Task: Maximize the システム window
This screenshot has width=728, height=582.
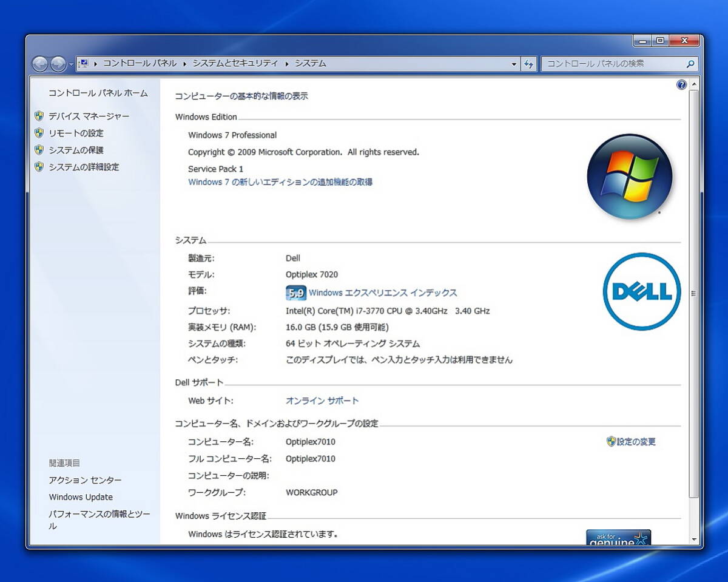Action: point(659,41)
